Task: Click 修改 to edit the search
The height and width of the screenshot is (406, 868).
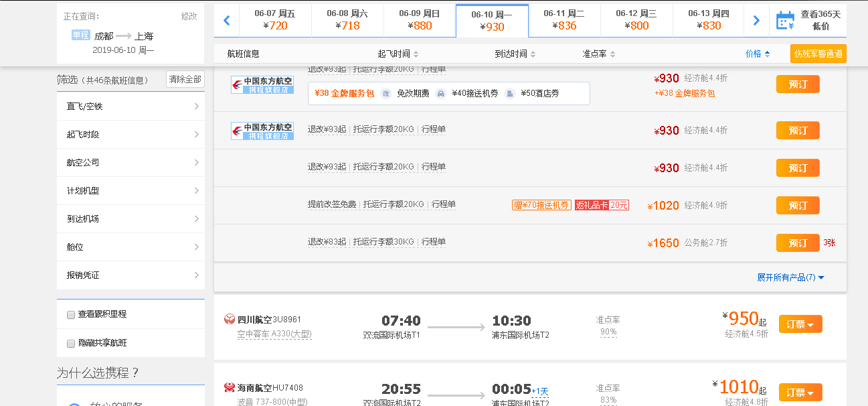Action: click(x=189, y=16)
